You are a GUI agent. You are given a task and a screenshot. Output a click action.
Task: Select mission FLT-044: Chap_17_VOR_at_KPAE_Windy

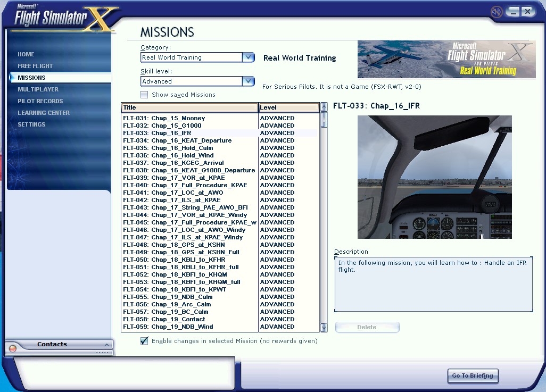(220, 215)
